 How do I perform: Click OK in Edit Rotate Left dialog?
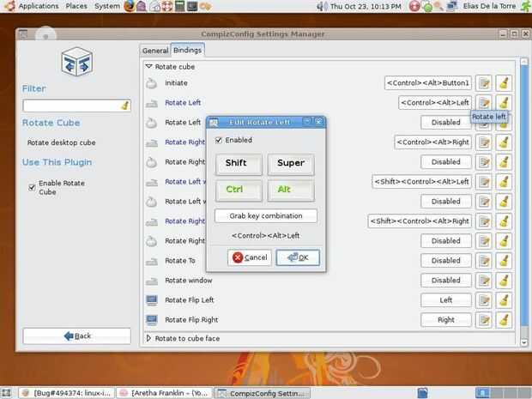pos(298,258)
